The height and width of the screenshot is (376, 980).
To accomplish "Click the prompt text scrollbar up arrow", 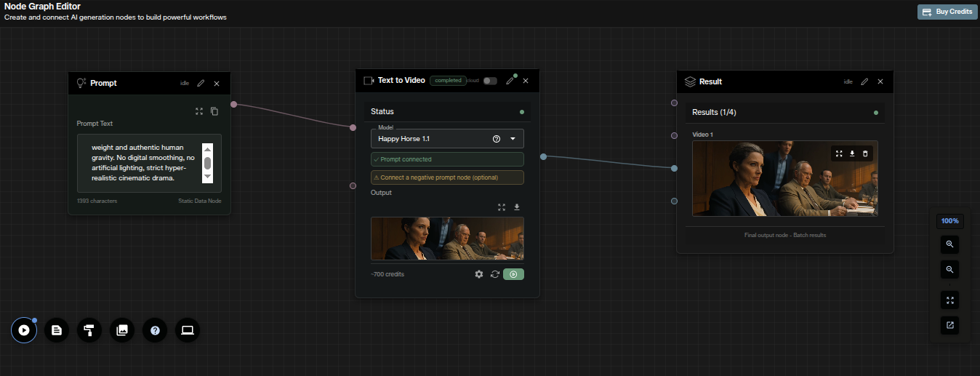I will [x=207, y=148].
